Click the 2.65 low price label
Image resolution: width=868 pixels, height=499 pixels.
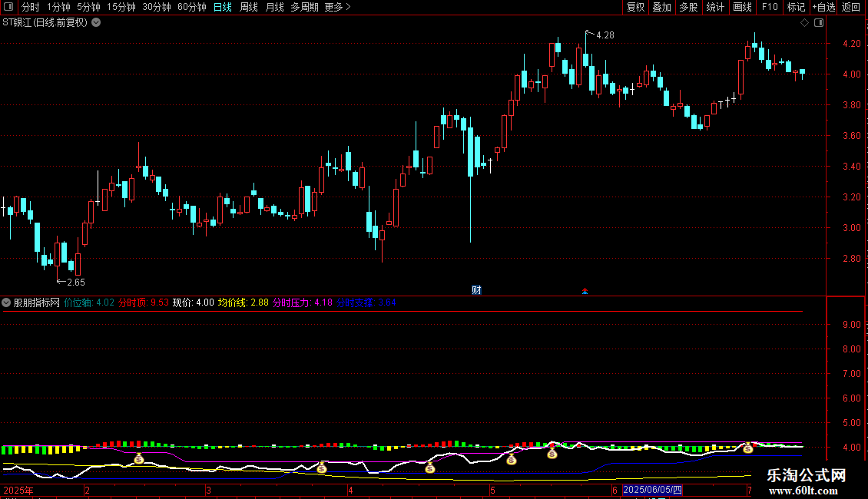76,283
